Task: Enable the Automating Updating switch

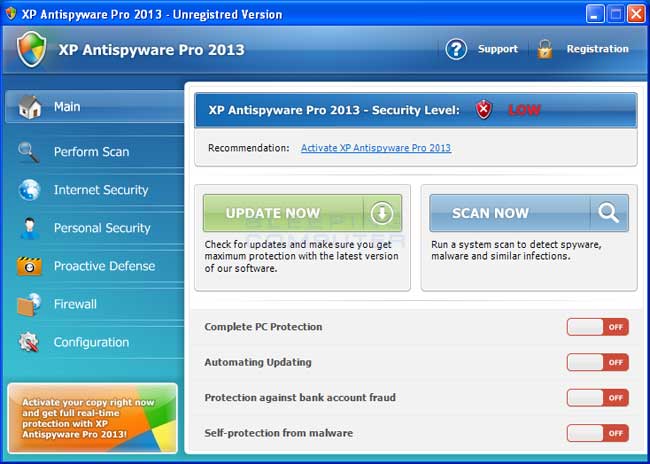Action: (x=597, y=362)
